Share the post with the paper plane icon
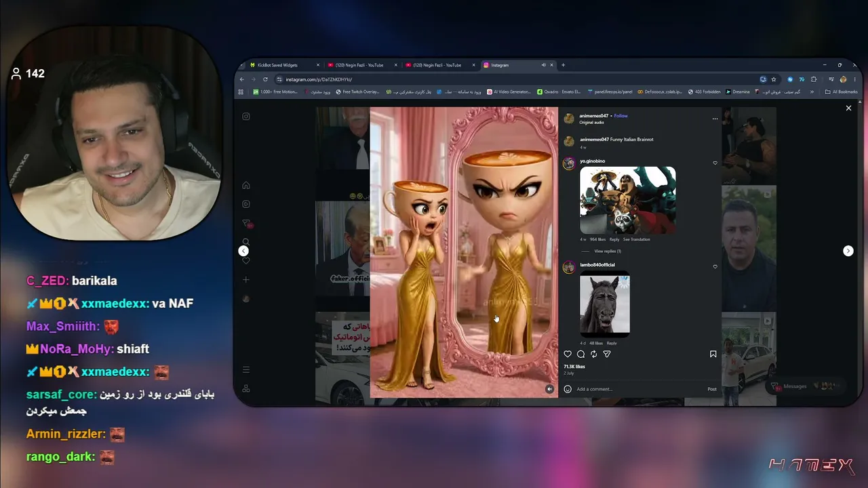The image size is (868, 488). (607, 354)
